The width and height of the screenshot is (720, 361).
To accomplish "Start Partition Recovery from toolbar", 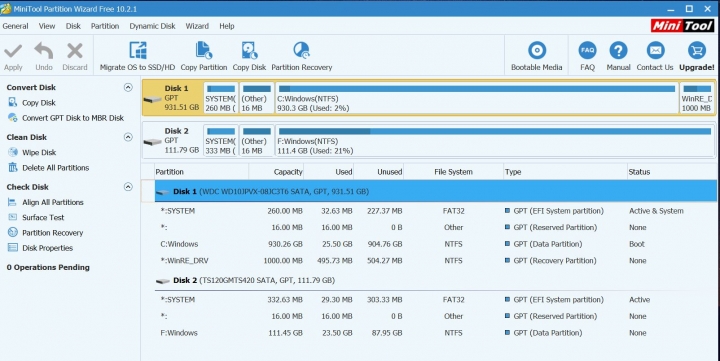I will tap(301, 56).
